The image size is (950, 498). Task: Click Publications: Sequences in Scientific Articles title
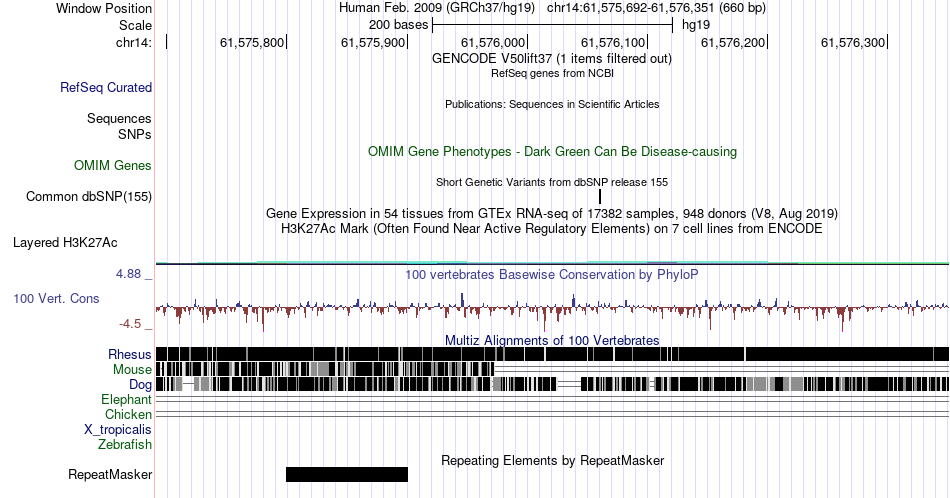click(x=552, y=104)
